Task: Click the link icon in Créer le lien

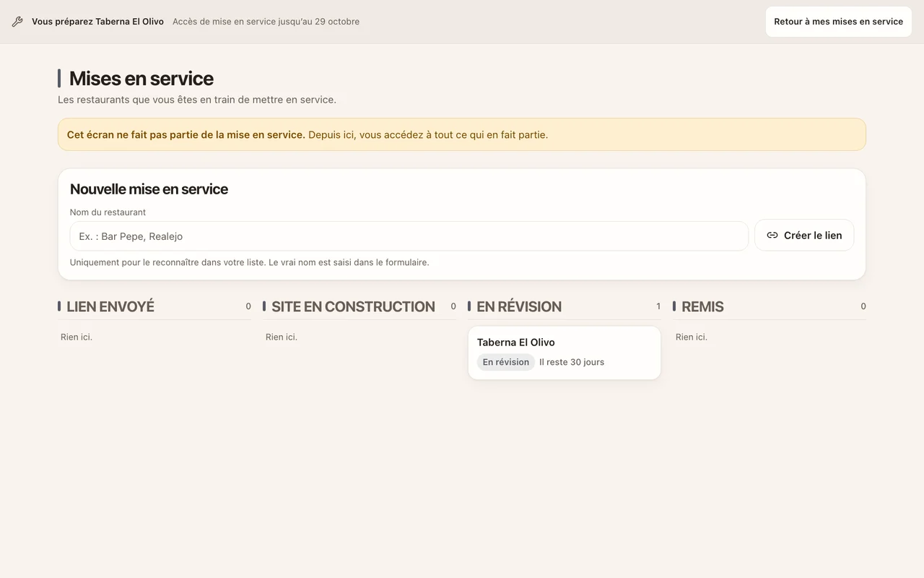Action: pyautogui.click(x=772, y=236)
